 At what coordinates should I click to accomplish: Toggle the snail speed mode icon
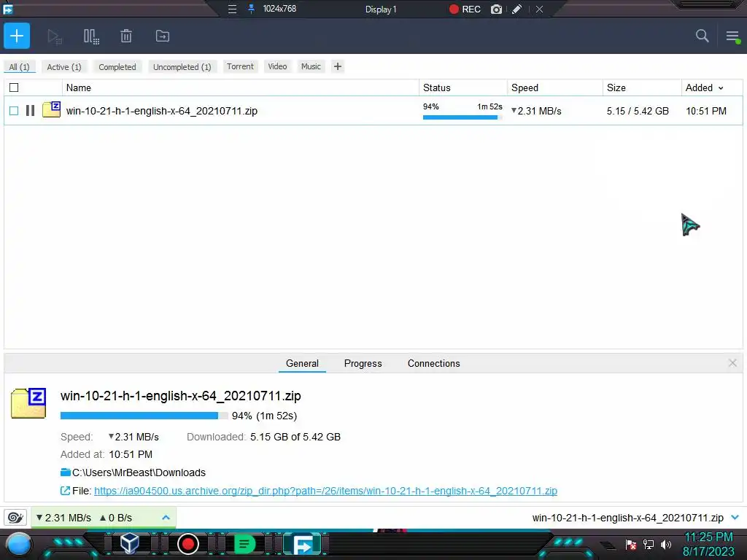pos(15,517)
